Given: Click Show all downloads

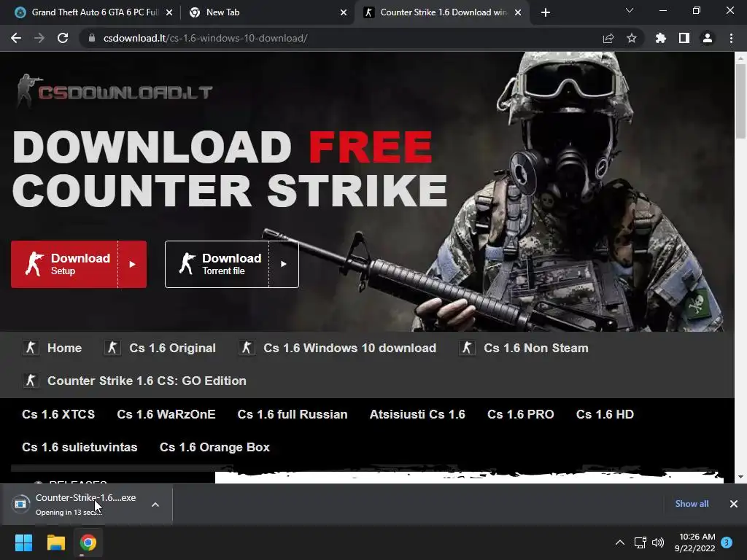Looking at the screenshot, I should pyautogui.click(x=692, y=504).
